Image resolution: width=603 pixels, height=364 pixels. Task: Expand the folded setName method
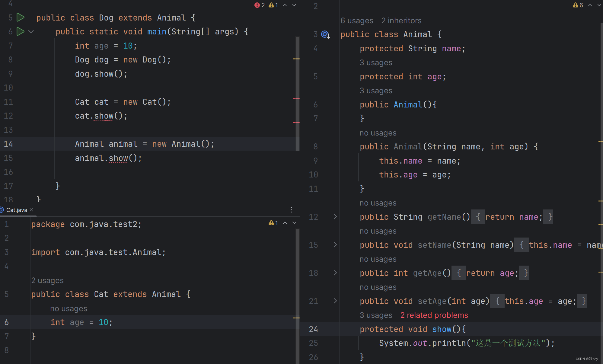click(x=335, y=245)
